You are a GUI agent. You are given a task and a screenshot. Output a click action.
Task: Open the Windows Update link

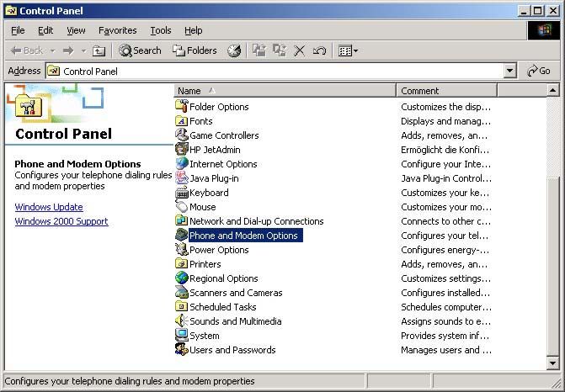pyautogui.click(x=49, y=207)
